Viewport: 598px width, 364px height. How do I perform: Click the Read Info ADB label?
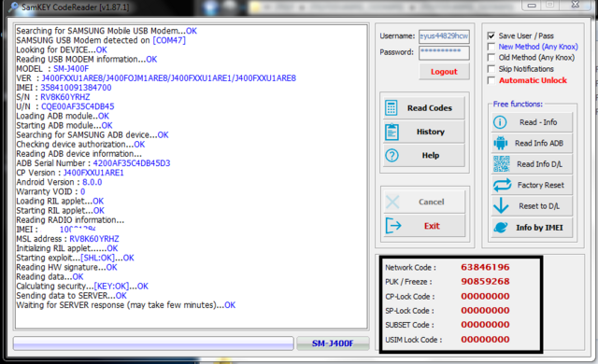coord(539,143)
